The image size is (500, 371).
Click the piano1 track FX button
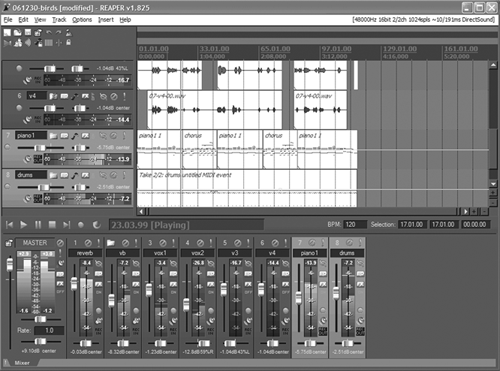[x=85, y=136]
